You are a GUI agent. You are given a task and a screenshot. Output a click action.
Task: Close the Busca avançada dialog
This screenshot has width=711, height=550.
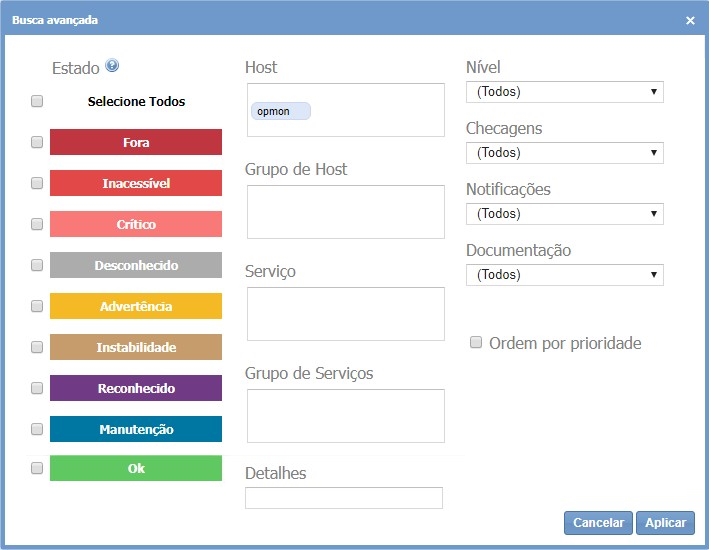coord(690,20)
